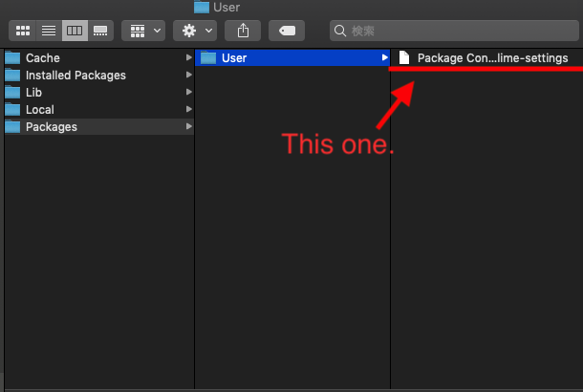Select the User folder in second column
583x392 pixels.
pos(292,57)
